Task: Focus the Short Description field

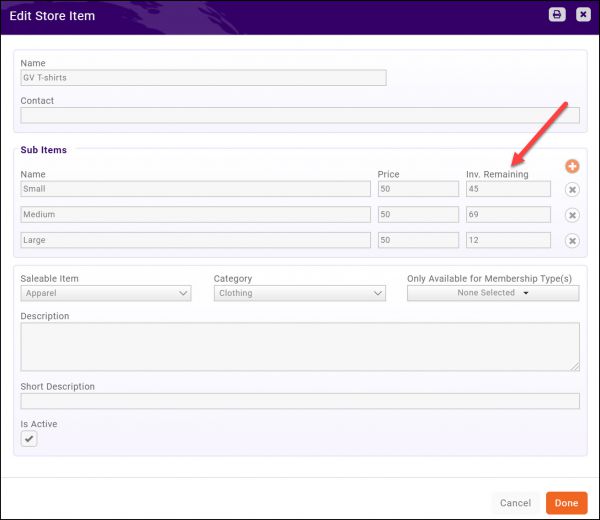Action: point(300,401)
